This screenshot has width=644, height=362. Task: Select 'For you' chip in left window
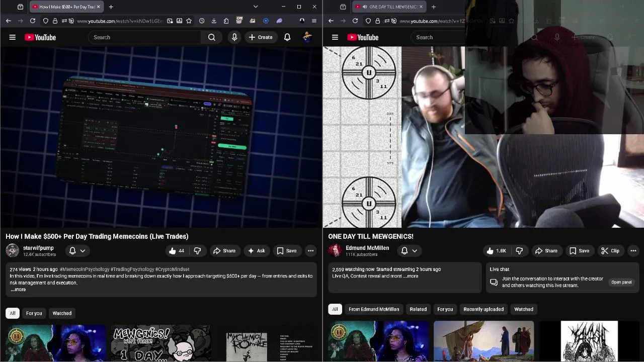(x=34, y=313)
